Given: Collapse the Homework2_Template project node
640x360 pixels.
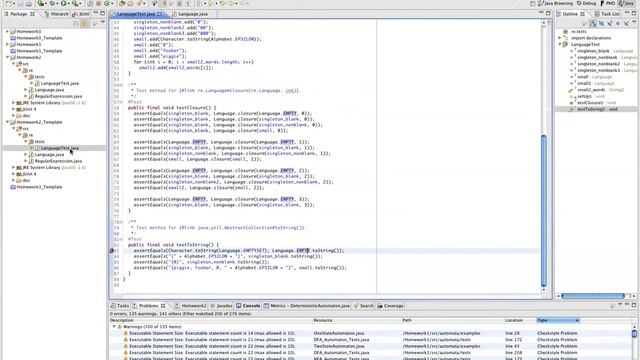Looking at the screenshot, I should (x=7, y=122).
